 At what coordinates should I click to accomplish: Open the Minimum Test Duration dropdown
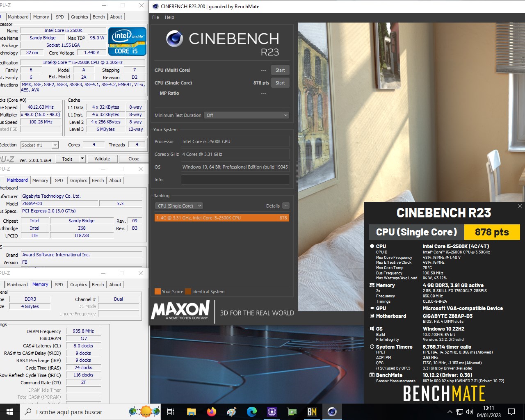click(x=247, y=115)
